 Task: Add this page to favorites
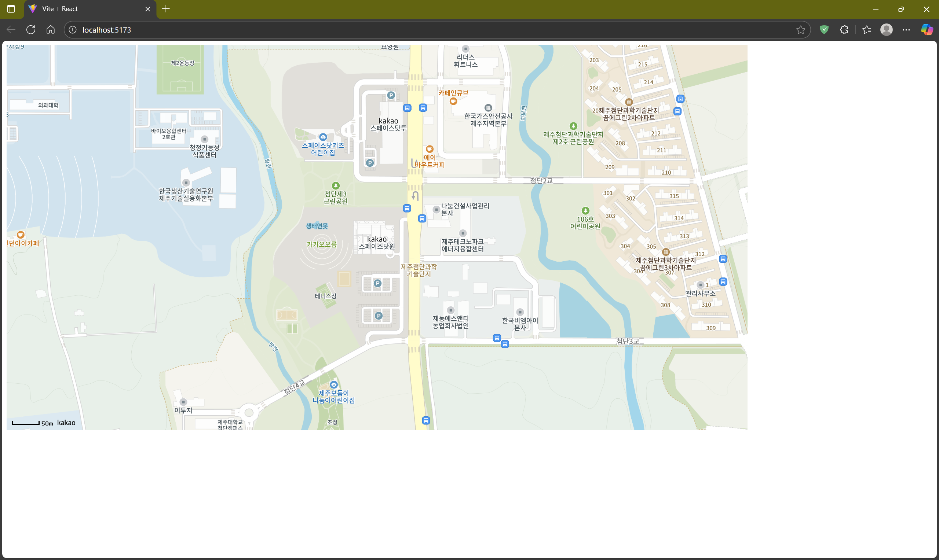(800, 30)
